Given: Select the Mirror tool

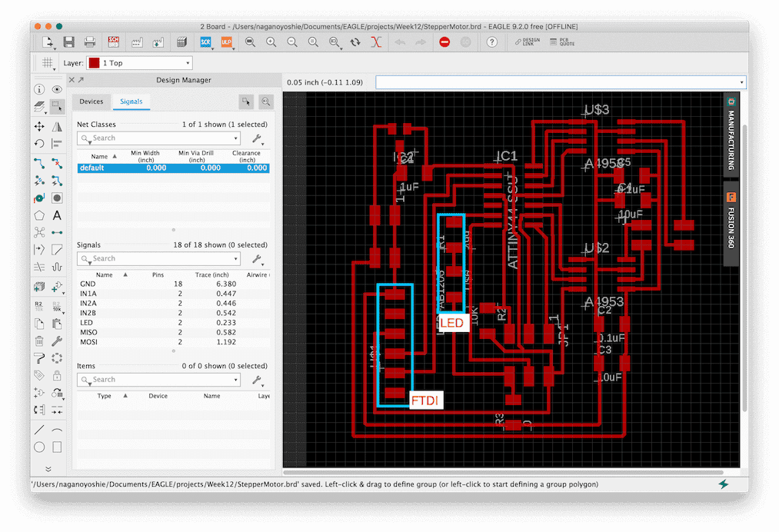Looking at the screenshot, I should click(x=57, y=126).
